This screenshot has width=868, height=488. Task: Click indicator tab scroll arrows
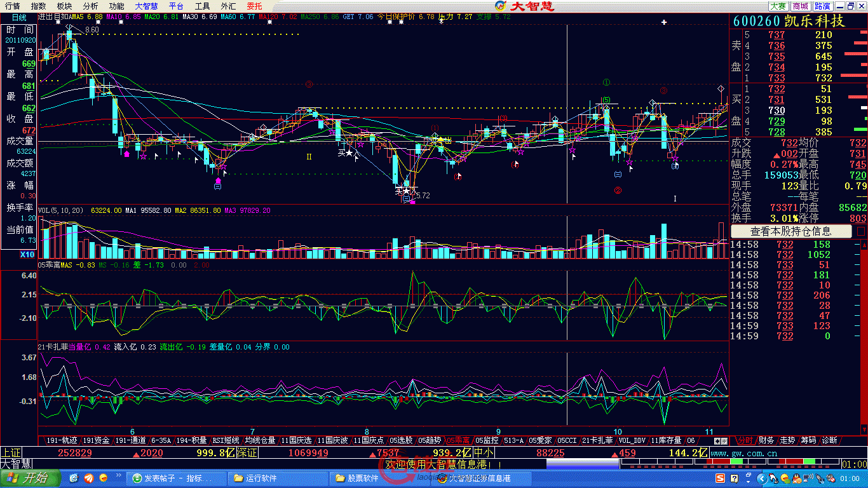click(721, 440)
